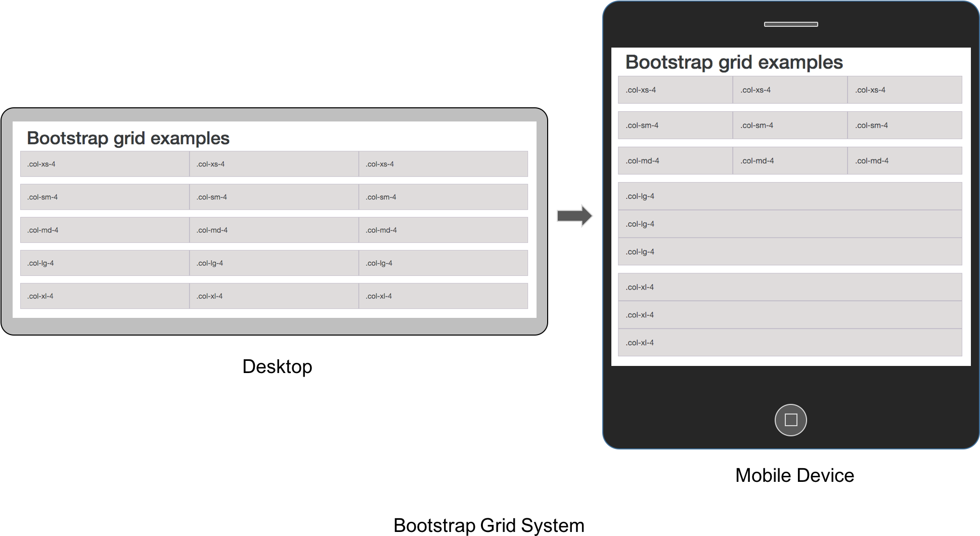Image resolution: width=980 pixels, height=536 pixels.
Task: Click rightmost .col-xs-4 cell on tablet
Action: coord(443,164)
